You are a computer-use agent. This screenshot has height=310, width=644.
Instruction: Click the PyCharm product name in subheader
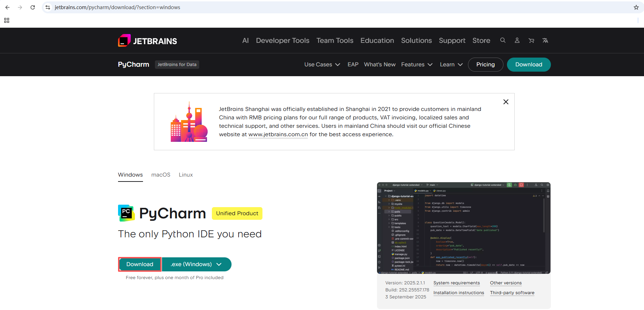134,65
